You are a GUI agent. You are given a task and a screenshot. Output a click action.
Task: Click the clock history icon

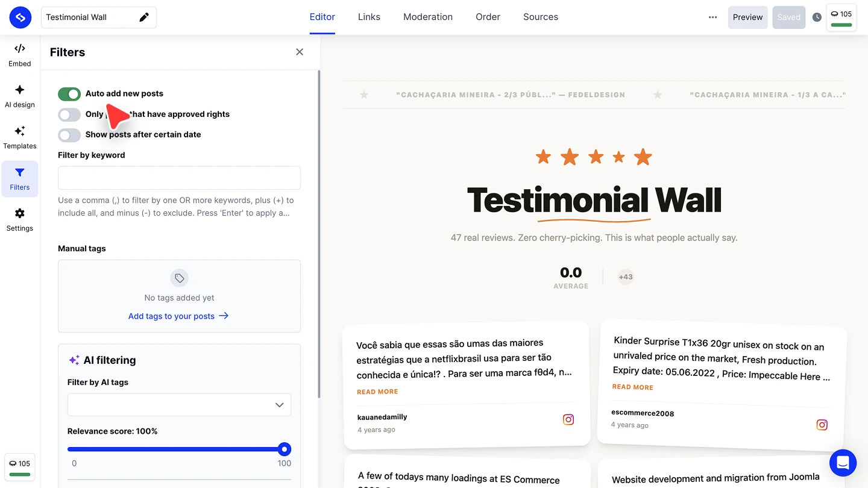[817, 17]
